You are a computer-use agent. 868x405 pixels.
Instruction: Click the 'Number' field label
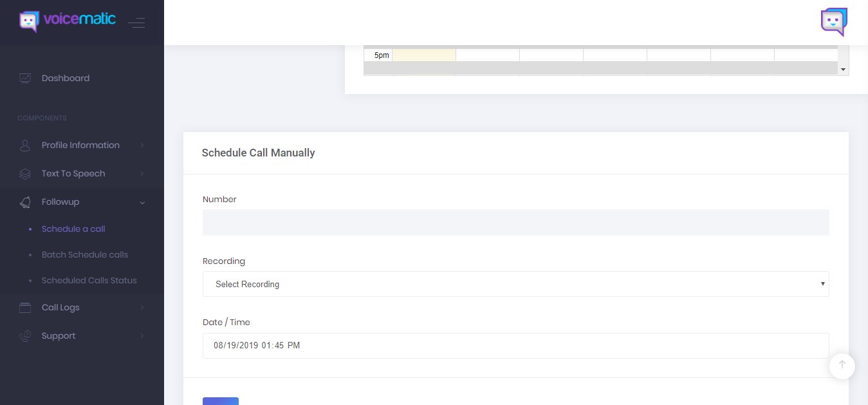tap(219, 200)
